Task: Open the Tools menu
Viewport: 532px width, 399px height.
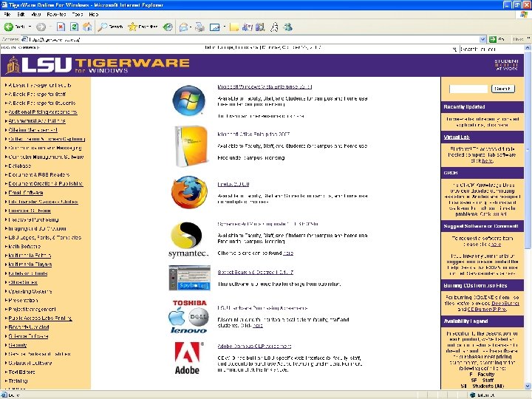Action: click(78, 14)
